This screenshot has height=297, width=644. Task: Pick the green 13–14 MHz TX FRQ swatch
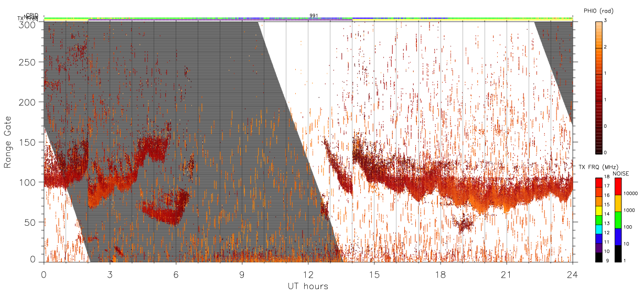[x=598, y=220]
